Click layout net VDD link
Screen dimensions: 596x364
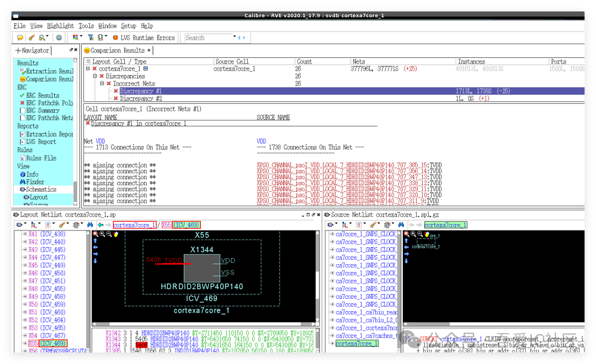click(100, 141)
